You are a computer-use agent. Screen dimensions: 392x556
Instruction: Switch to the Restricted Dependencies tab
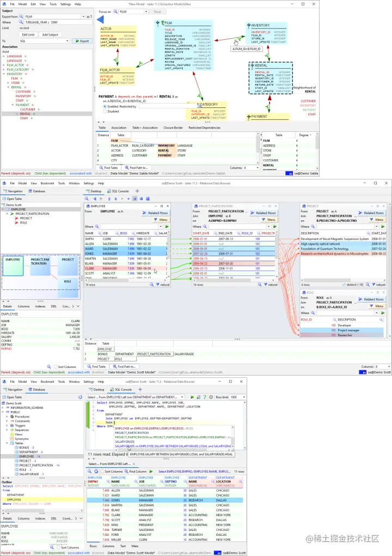[204, 128]
